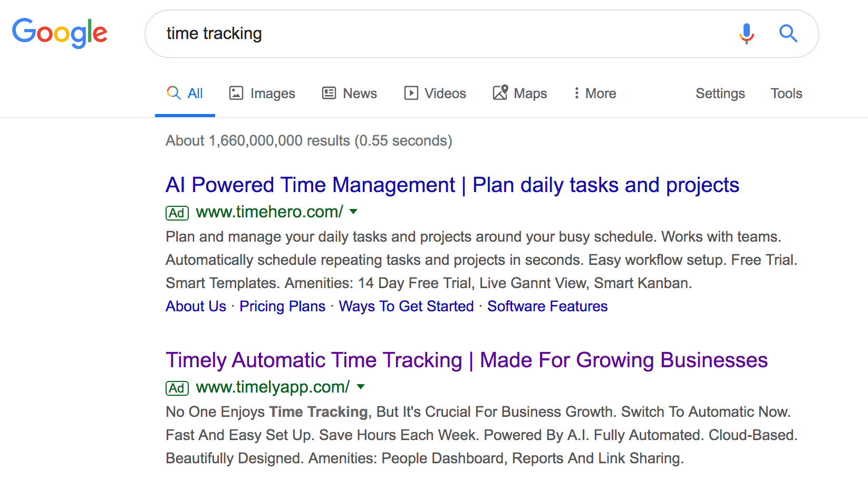Click the 'No One Enjoys Time Tracking' line
This screenshot has width=868, height=496.
point(478,412)
